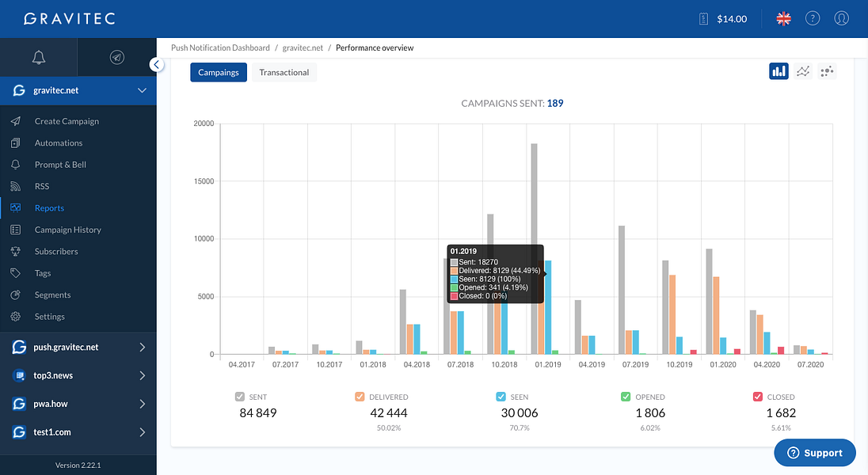Open the help question mark icon
The height and width of the screenshot is (475, 868).
[812, 18]
